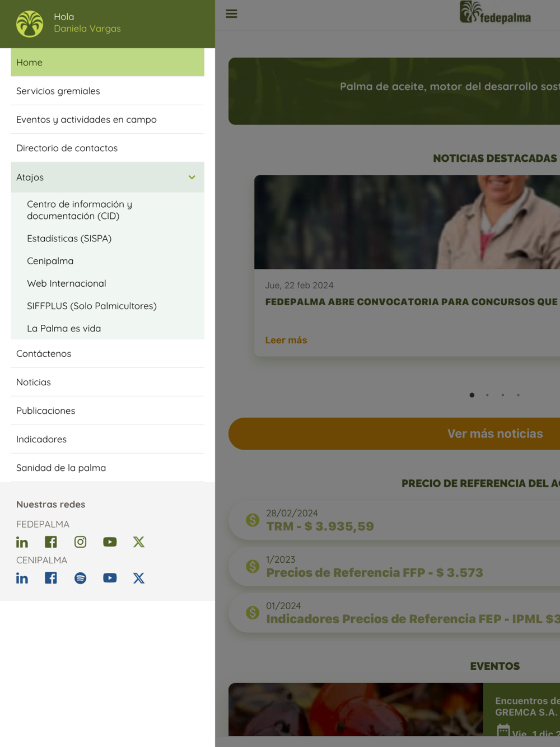Select third news carousel dot
This screenshot has width=560, height=747.
point(503,395)
